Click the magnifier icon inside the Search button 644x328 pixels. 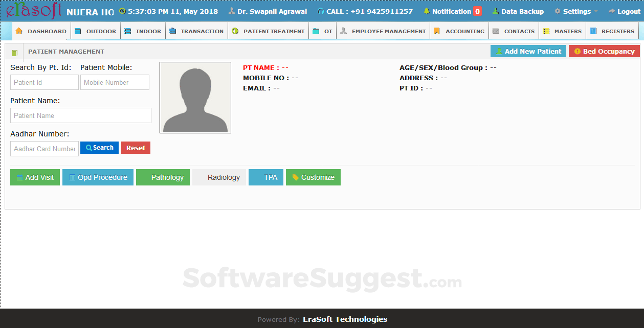click(x=88, y=147)
